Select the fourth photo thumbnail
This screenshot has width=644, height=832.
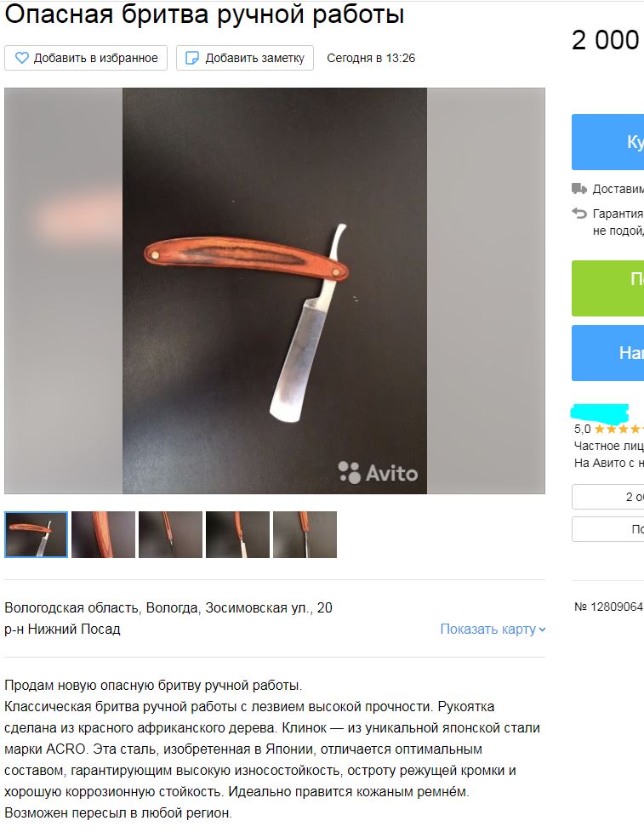coord(237,534)
